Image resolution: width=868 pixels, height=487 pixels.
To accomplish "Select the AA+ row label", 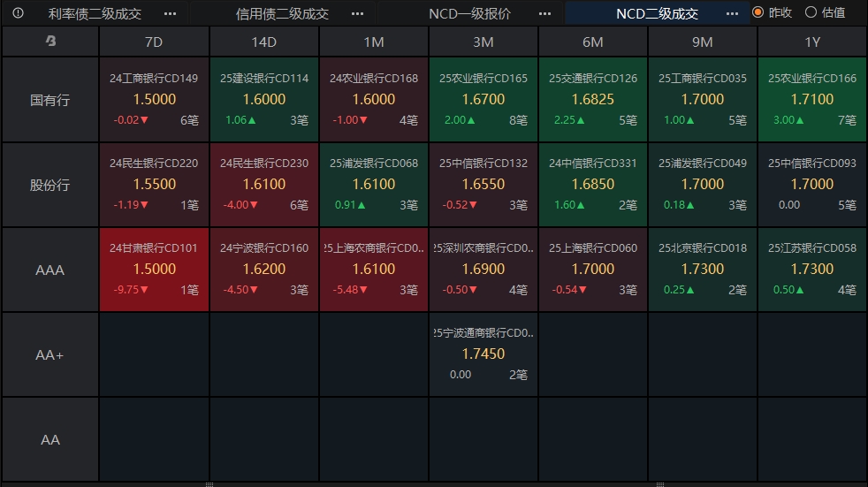I will click(x=49, y=354).
